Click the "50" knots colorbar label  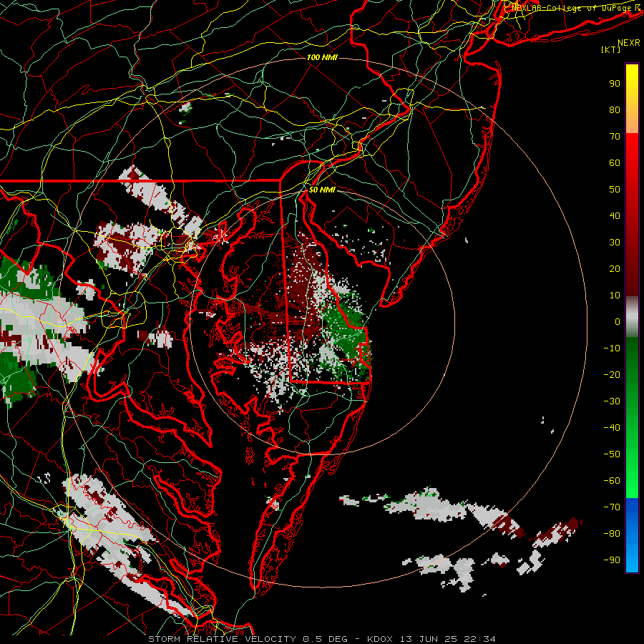click(615, 190)
